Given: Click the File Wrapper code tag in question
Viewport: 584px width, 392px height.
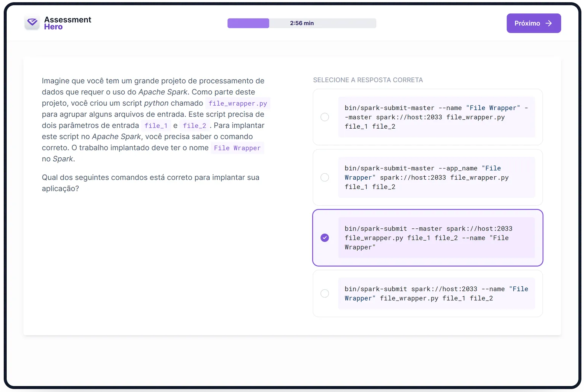Looking at the screenshot, I should (x=237, y=148).
